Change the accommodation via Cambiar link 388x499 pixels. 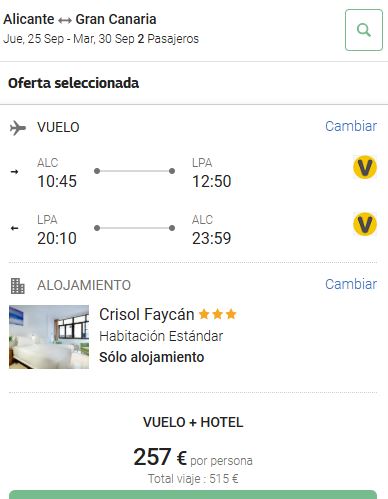point(351,284)
